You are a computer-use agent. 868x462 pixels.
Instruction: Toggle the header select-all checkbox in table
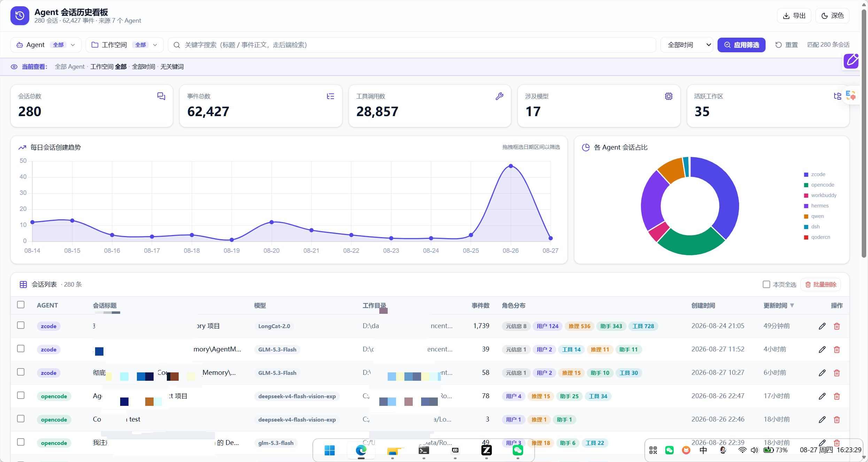[21, 305]
